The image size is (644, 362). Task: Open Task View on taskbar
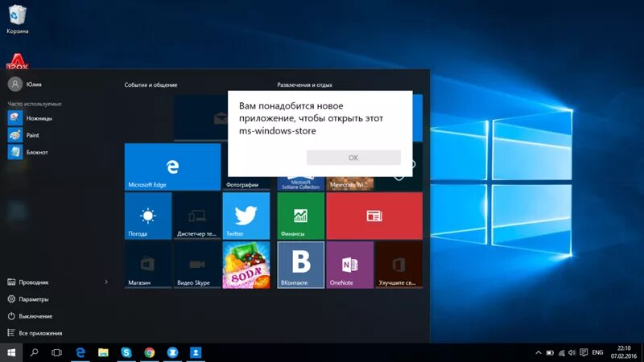[x=56, y=352]
